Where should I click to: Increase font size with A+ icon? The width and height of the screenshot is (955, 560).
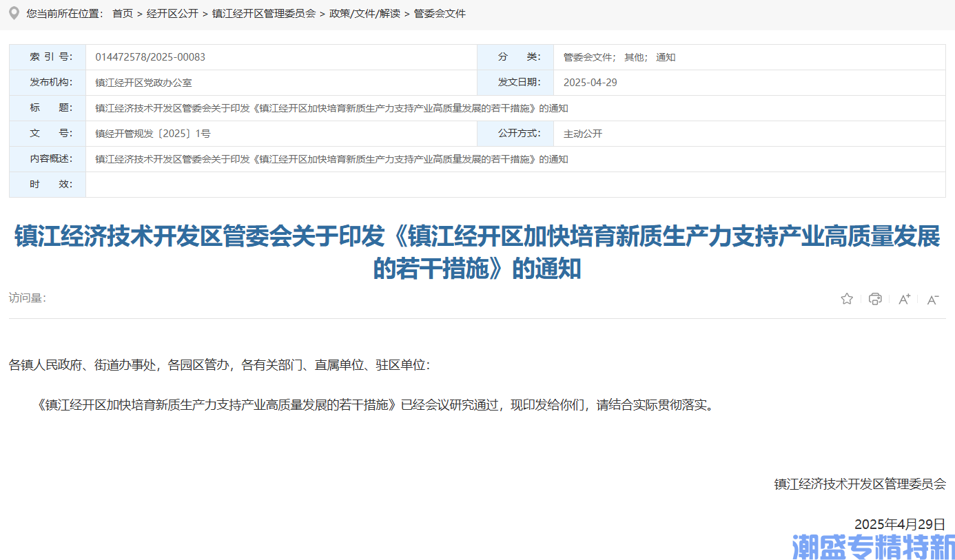click(904, 299)
